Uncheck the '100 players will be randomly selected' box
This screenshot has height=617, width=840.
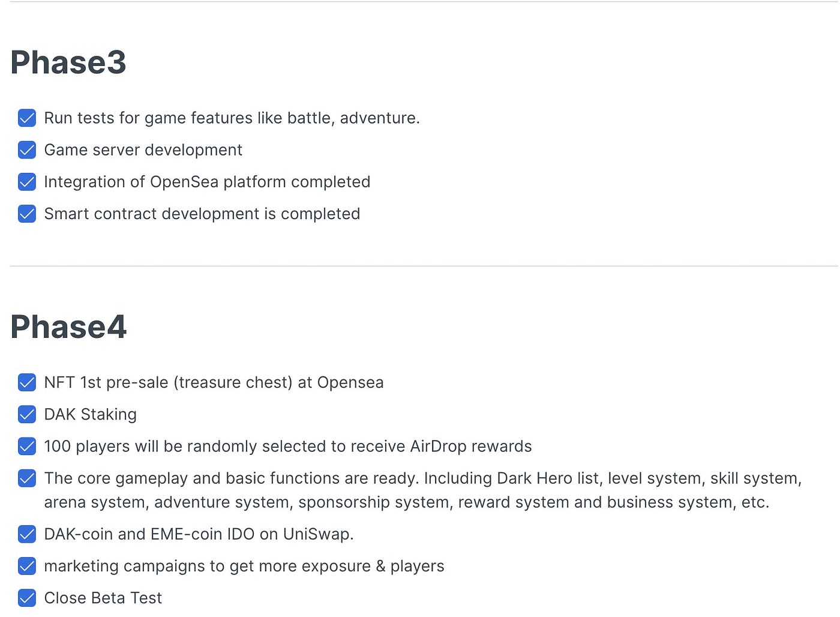[x=27, y=446]
